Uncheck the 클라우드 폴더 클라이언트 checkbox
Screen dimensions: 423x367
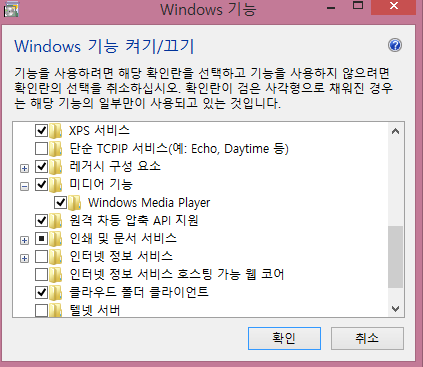41,292
